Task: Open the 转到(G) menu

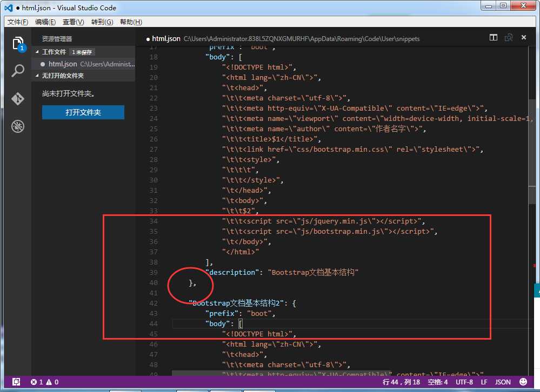Action: (x=102, y=22)
